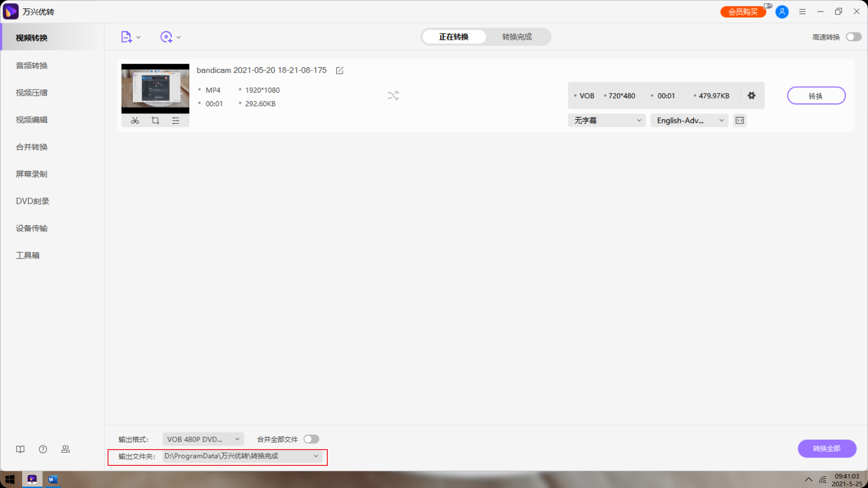Open output settings gear icon
Screen dimensions: 868x488
pyautogui.click(x=751, y=96)
